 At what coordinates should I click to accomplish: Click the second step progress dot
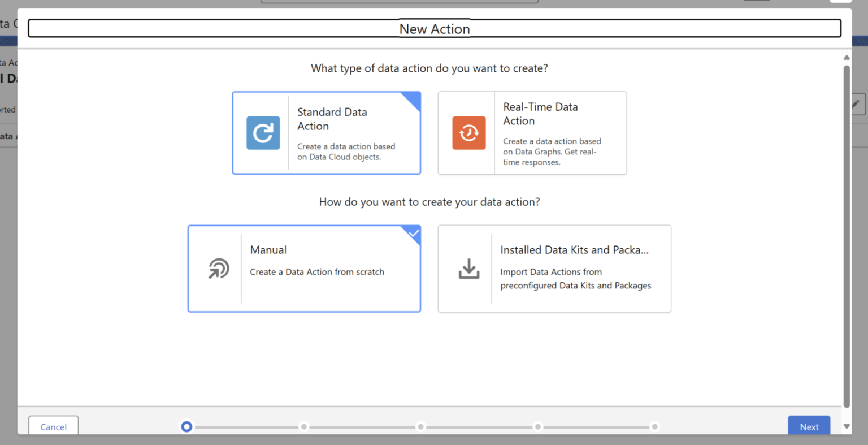(x=304, y=426)
